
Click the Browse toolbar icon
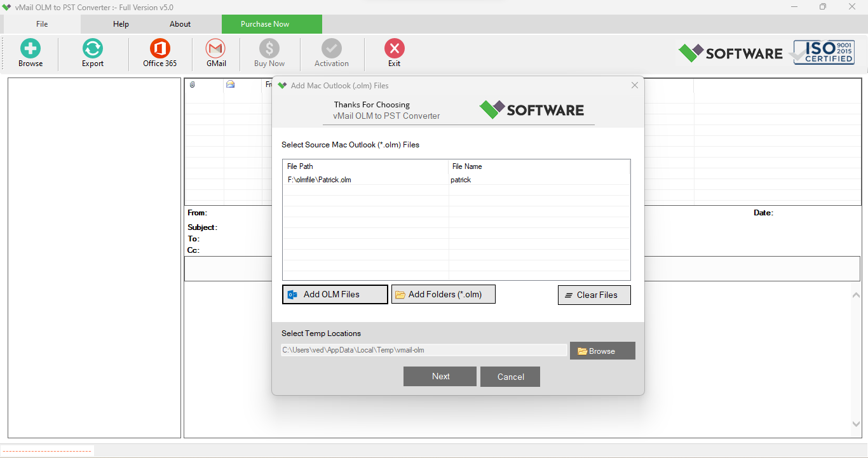pyautogui.click(x=31, y=49)
